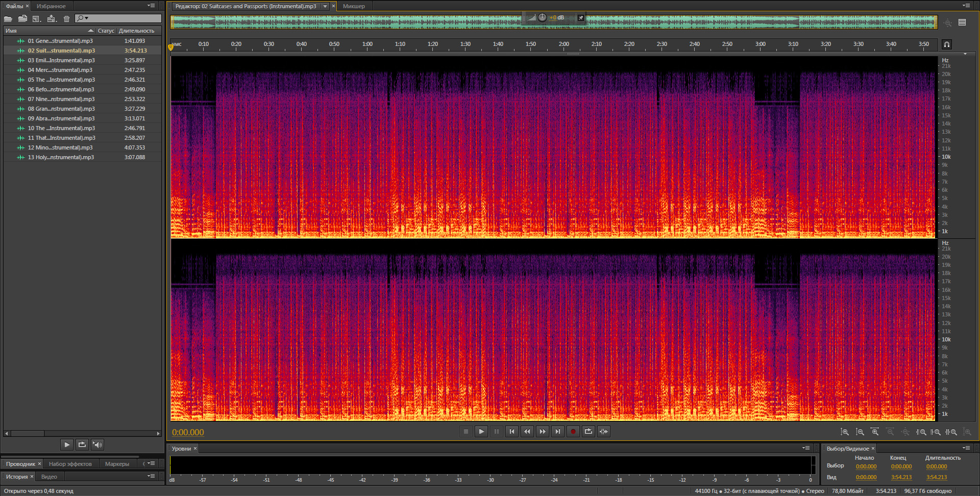The height and width of the screenshot is (496, 980).
Task: Click the zoom navigator reset icon
Action: pyautogui.click(x=948, y=23)
